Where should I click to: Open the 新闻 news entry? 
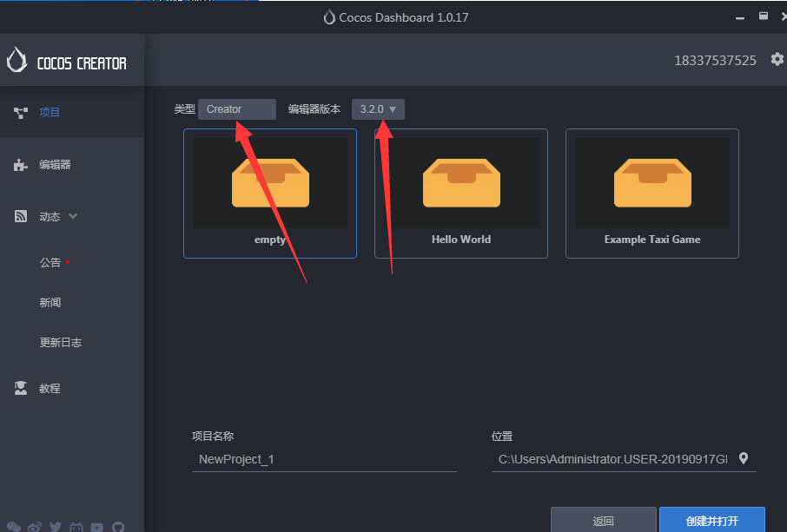coord(50,302)
